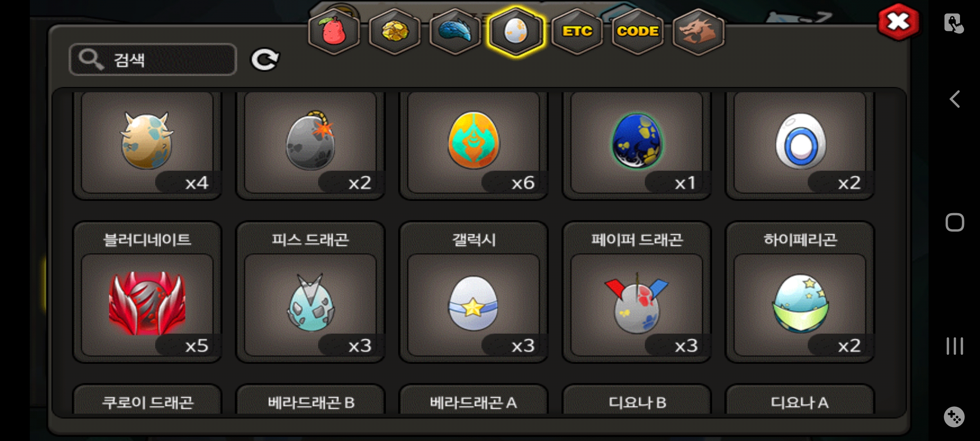
Task: Open the blue dragon scale tab
Action: (x=455, y=31)
